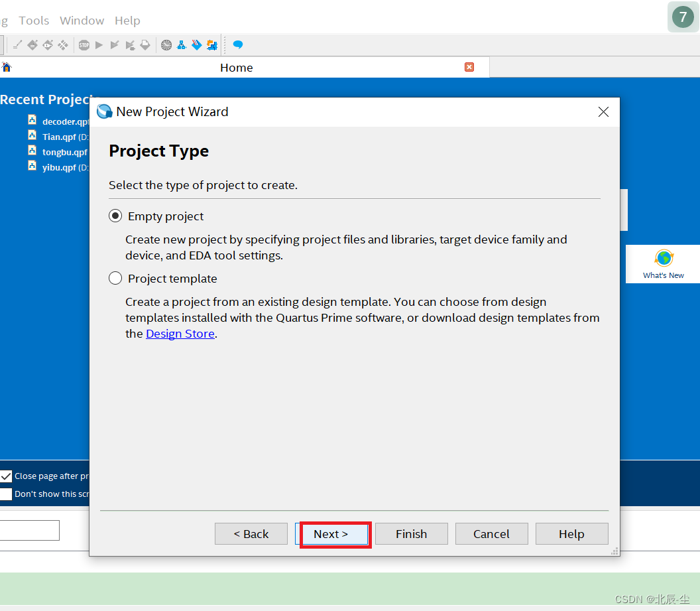The height and width of the screenshot is (611, 700).
Task: Click the play-with-checkmark analysis icon
Action: point(115,44)
